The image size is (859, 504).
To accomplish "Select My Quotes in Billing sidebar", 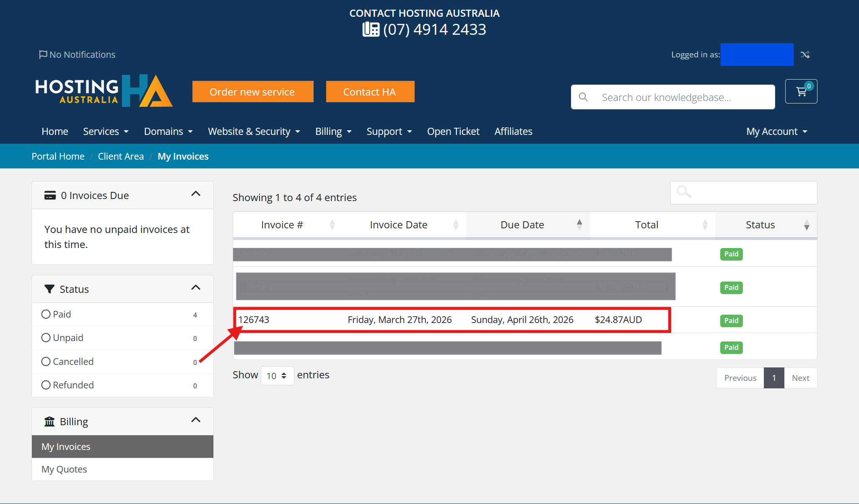I will pyautogui.click(x=122, y=469).
